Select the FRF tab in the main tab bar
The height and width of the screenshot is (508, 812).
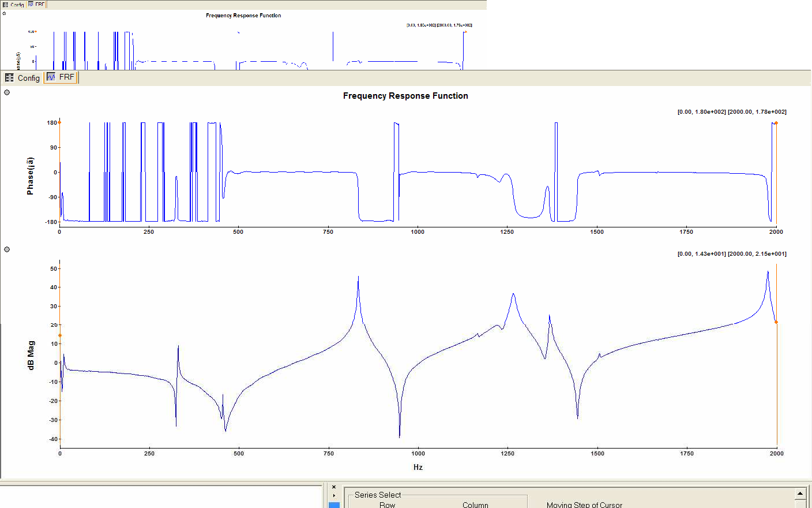[61, 77]
